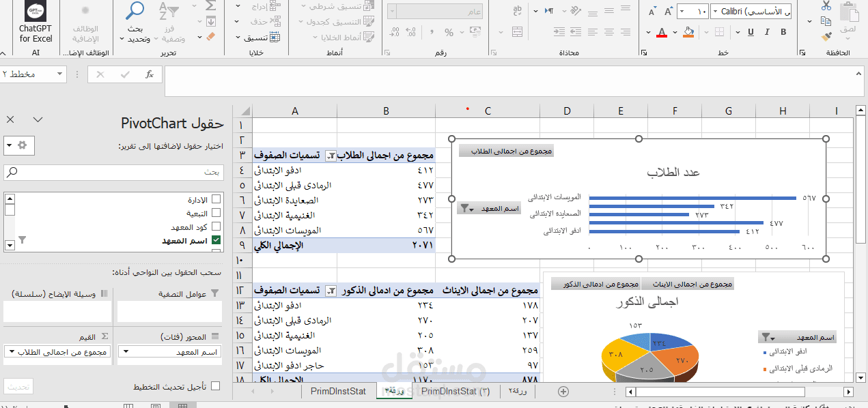Enable تأجيل تحديث التخطيط checkbox
This screenshot has width=868, height=408.
[216, 386]
